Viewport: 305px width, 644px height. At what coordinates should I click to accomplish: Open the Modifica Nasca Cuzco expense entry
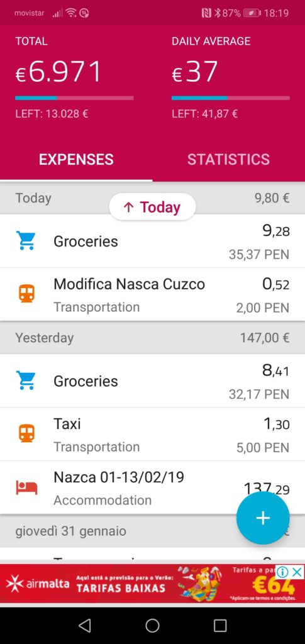(x=152, y=294)
